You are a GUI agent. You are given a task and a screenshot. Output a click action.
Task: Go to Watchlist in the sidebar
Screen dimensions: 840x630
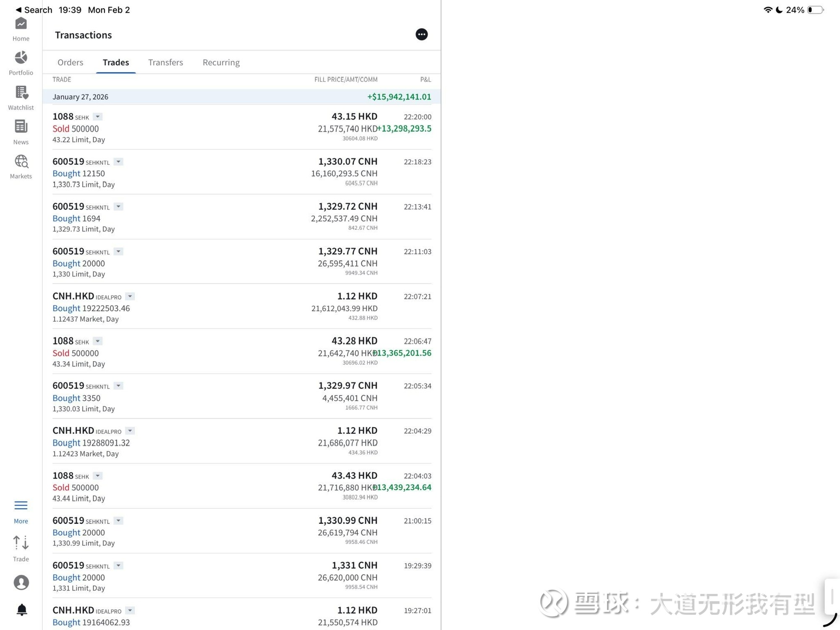click(x=21, y=98)
